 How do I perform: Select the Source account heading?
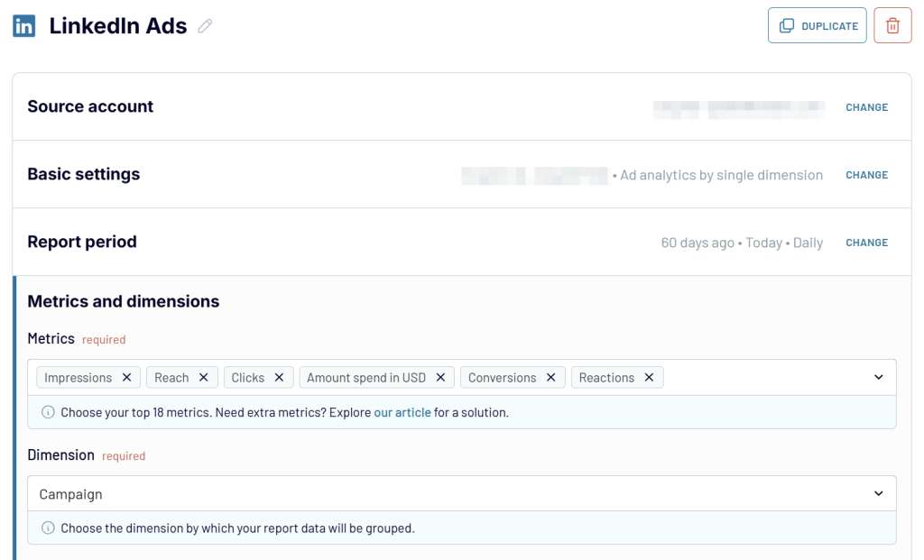click(x=90, y=106)
